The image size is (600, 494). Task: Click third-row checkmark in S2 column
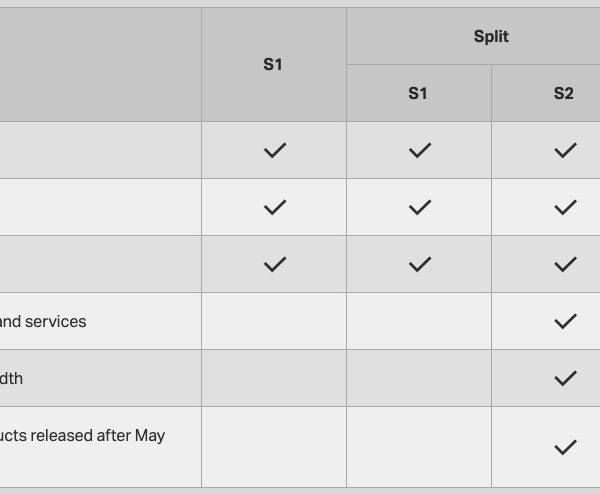(x=565, y=265)
